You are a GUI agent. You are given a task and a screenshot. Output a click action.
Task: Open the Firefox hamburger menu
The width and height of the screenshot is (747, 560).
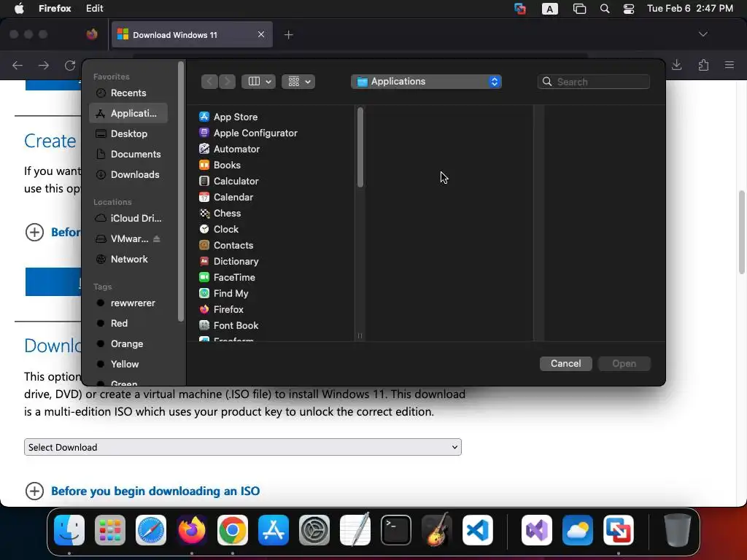pos(729,65)
